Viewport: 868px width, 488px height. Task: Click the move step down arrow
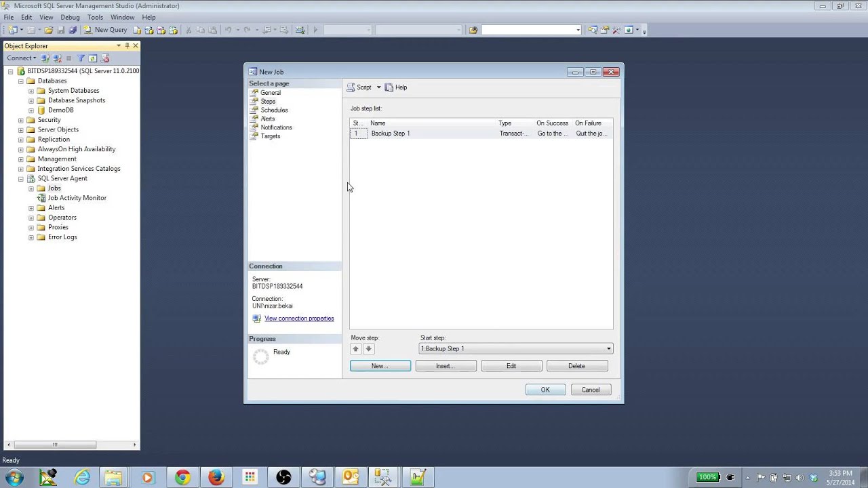click(x=368, y=348)
